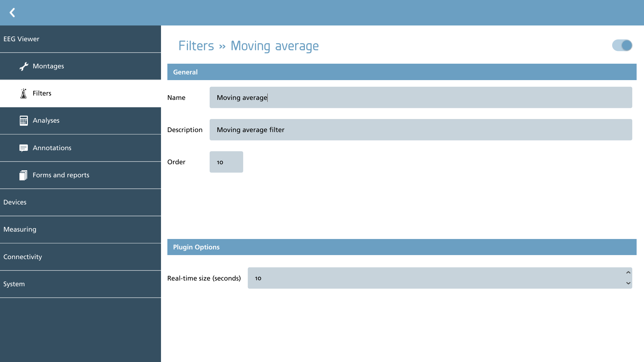
Task: Open the System section
Action: (x=80, y=284)
